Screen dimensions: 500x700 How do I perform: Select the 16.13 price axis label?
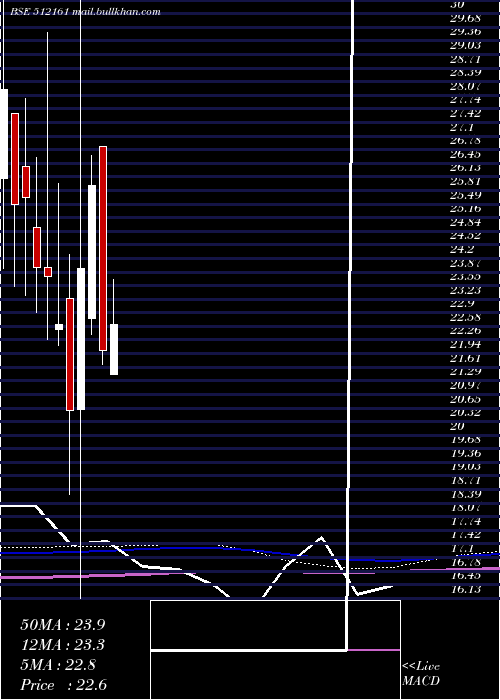pos(466,589)
